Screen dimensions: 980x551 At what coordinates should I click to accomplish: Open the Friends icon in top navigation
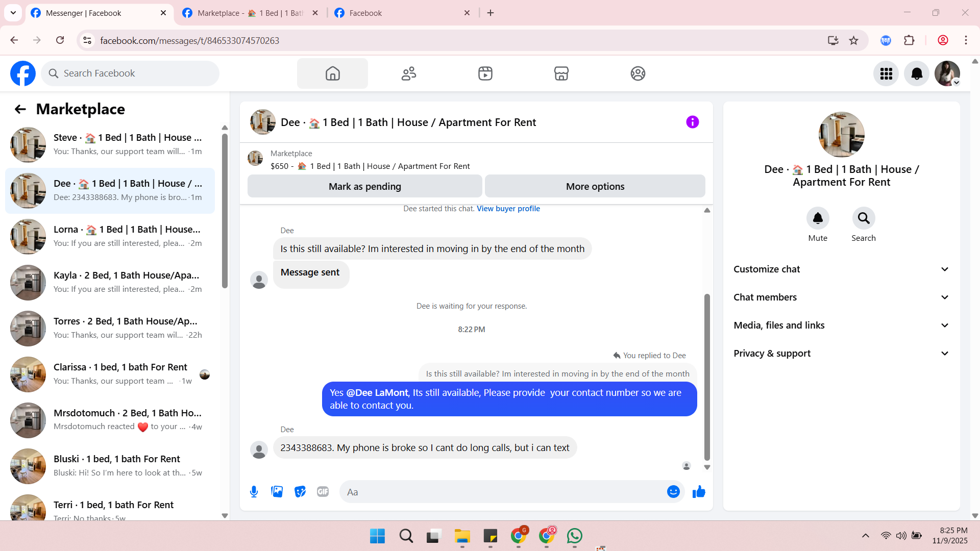tap(409, 73)
